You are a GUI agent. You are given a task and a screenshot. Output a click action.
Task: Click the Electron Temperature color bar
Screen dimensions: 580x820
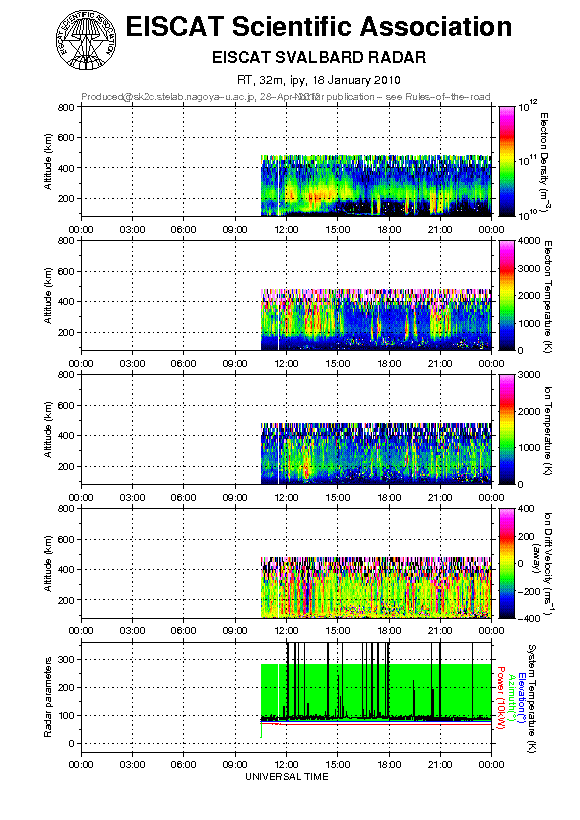(x=507, y=295)
